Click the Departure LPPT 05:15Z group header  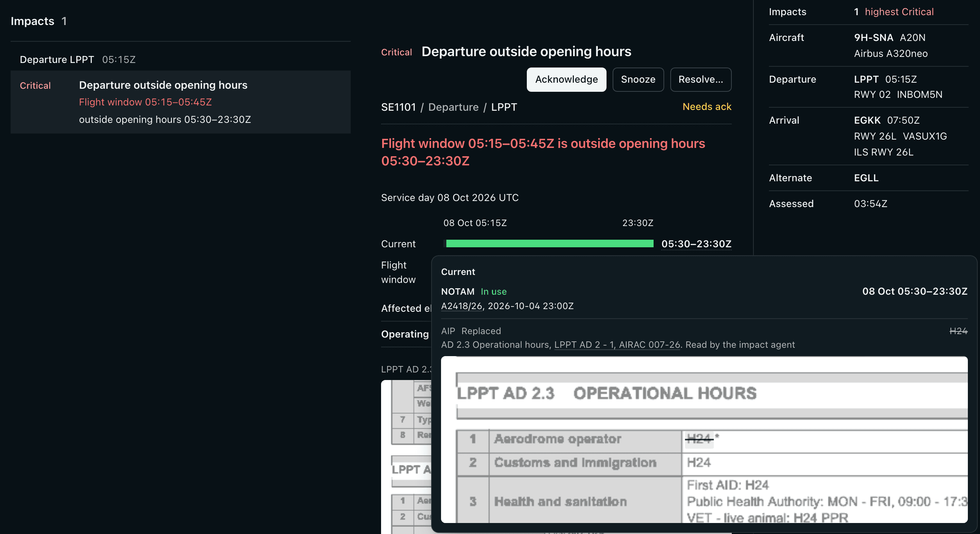pos(77,60)
